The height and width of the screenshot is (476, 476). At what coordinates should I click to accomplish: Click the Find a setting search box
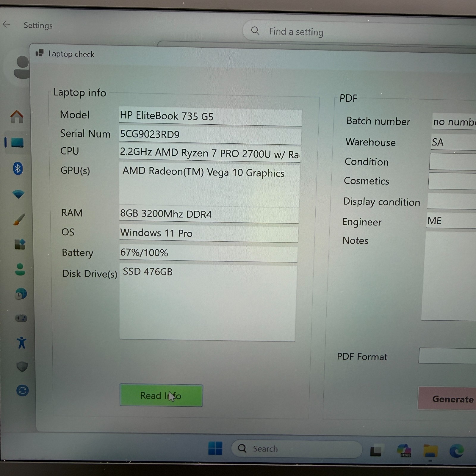(x=359, y=32)
